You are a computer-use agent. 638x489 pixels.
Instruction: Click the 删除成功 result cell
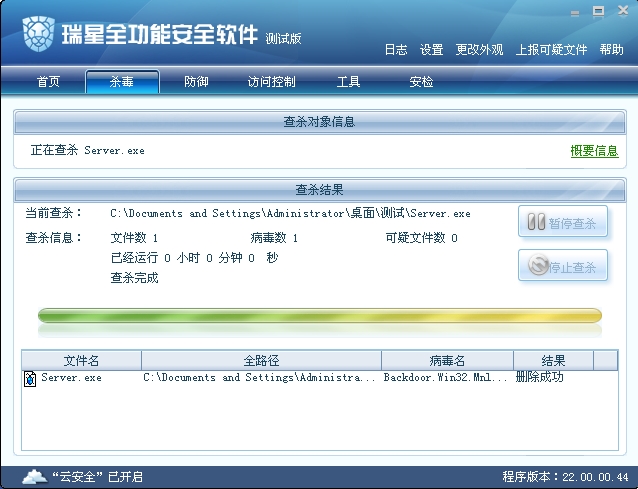click(540, 377)
